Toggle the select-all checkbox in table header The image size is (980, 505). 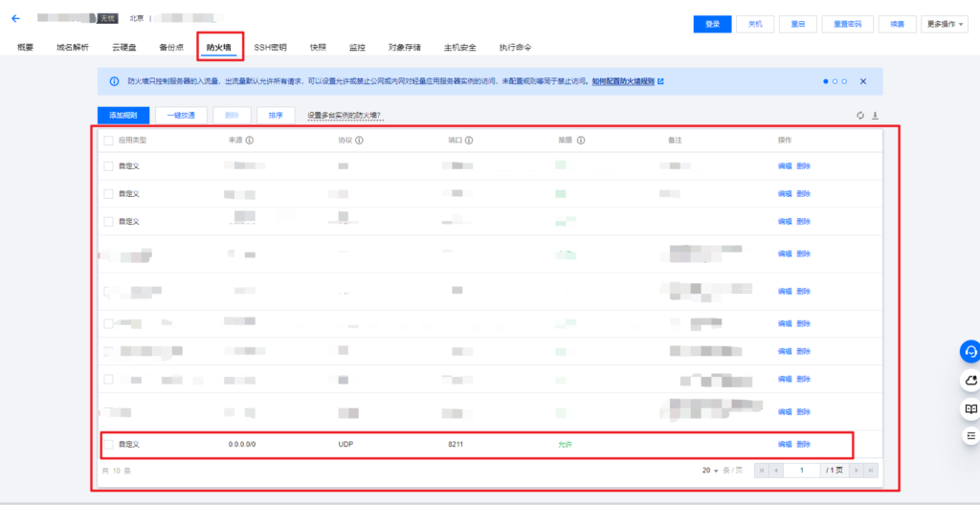[x=108, y=140]
